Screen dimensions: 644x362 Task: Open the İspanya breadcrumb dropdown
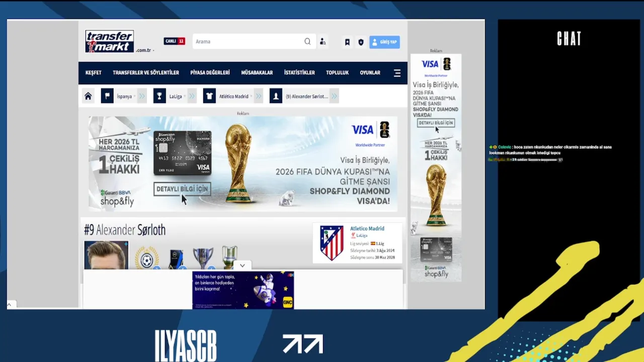pos(126,96)
